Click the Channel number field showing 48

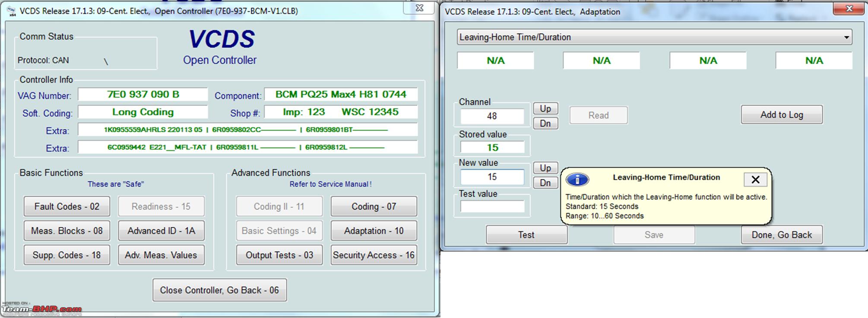click(x=492, y=116)
